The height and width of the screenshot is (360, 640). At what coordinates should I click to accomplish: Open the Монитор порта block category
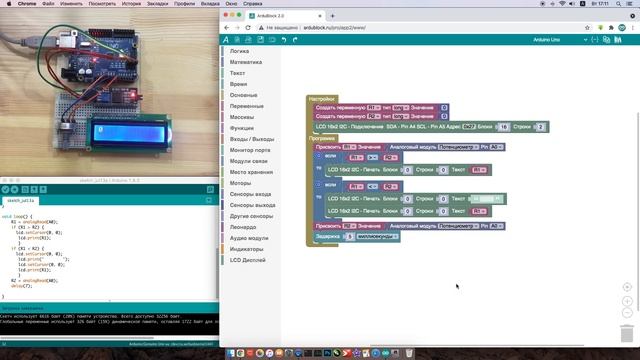250,150
